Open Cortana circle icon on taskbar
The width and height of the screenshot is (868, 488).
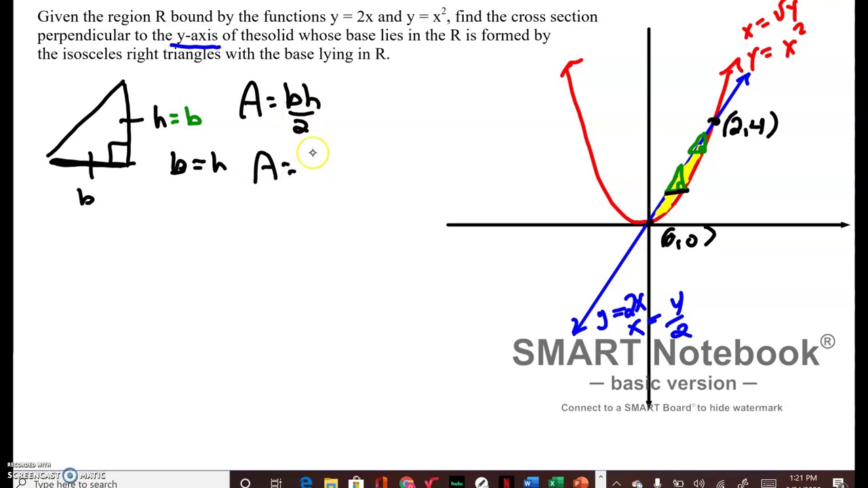(x=245, y=483)
